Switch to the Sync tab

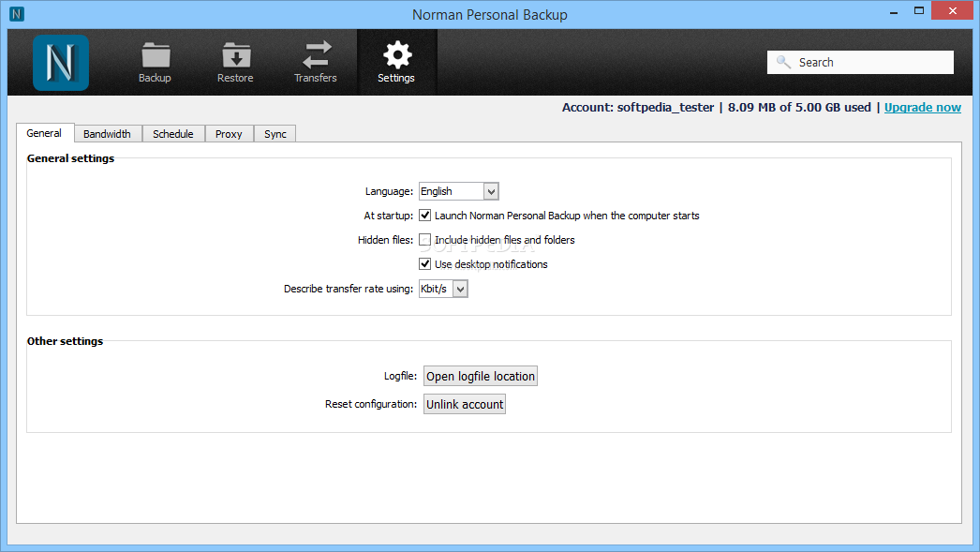[275, 134]
